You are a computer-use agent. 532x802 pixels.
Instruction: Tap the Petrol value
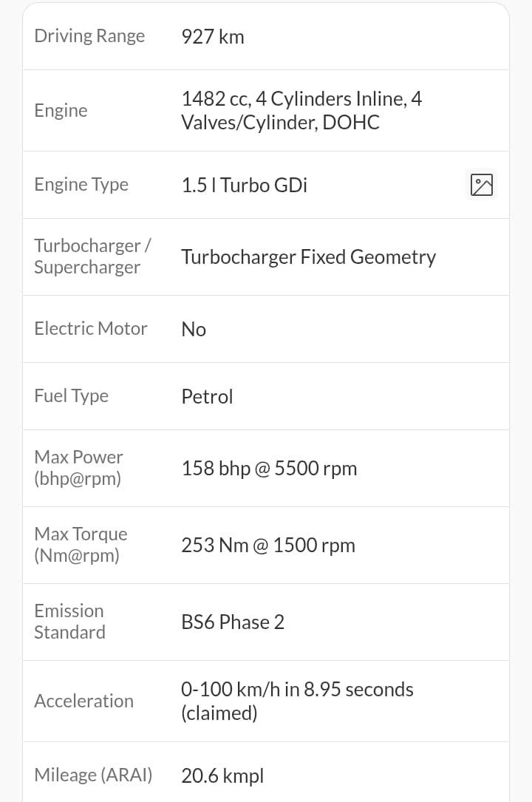(207, 396)
